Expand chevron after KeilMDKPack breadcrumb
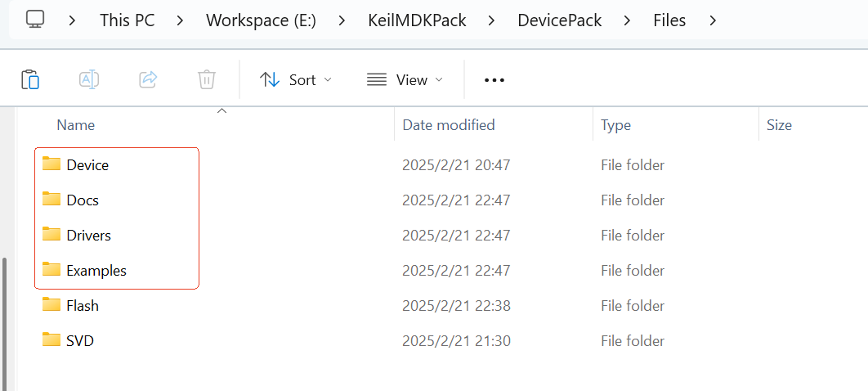Image resolution: width=868 pixels, height=391 pixels. point(492,20)
